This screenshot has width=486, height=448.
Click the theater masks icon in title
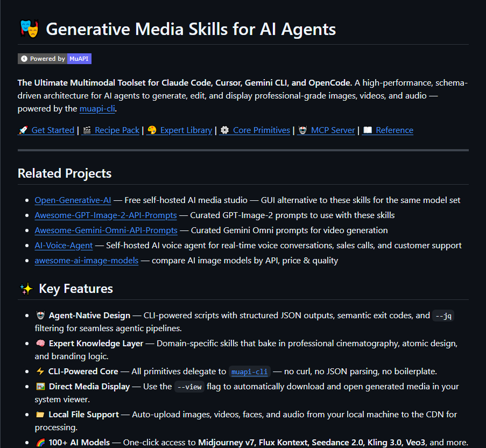(29, 29)
